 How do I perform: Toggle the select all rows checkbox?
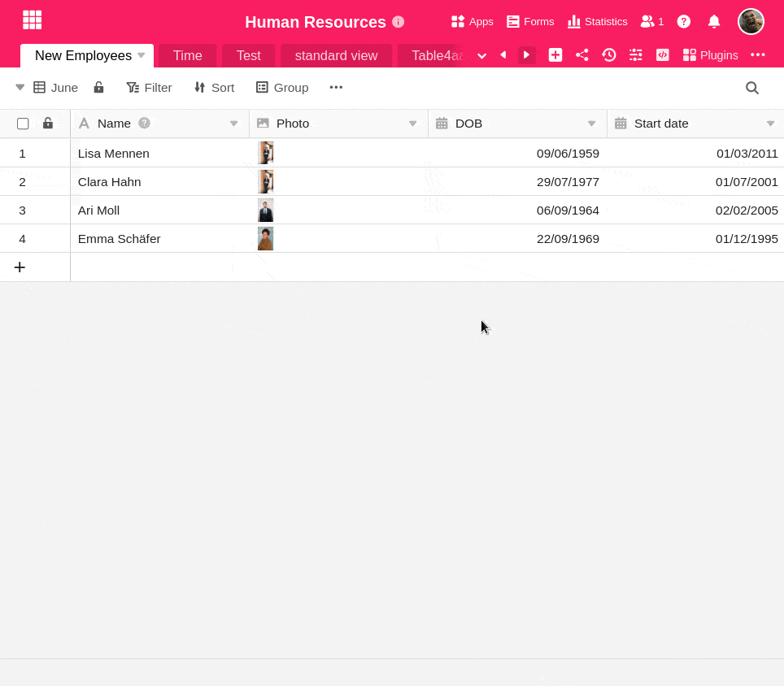pyautogui.click(x=23, y=124)
